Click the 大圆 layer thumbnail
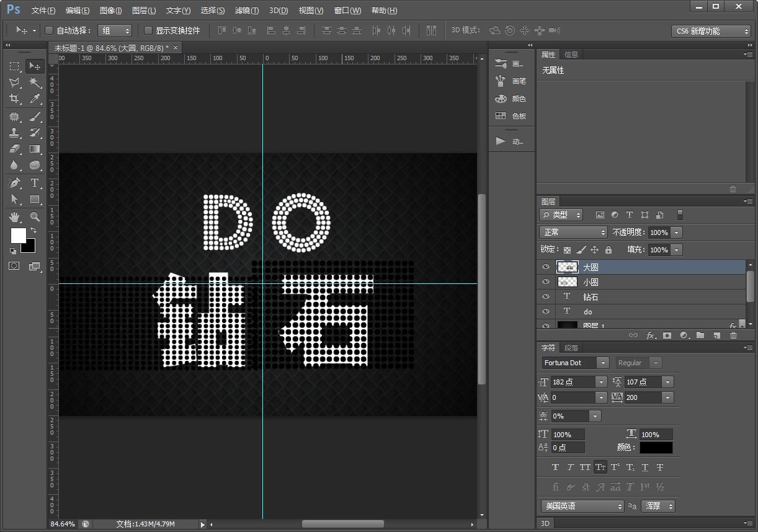Image resolution: width=758 pixels, height=532 pixels. (567, 267)
